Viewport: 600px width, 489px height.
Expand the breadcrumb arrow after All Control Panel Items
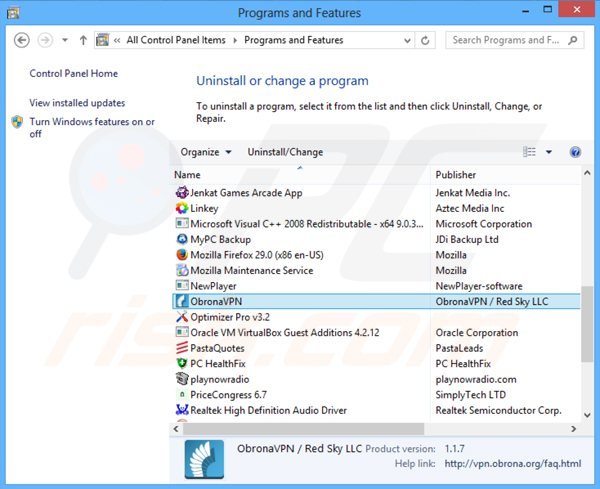coord(235,40)
